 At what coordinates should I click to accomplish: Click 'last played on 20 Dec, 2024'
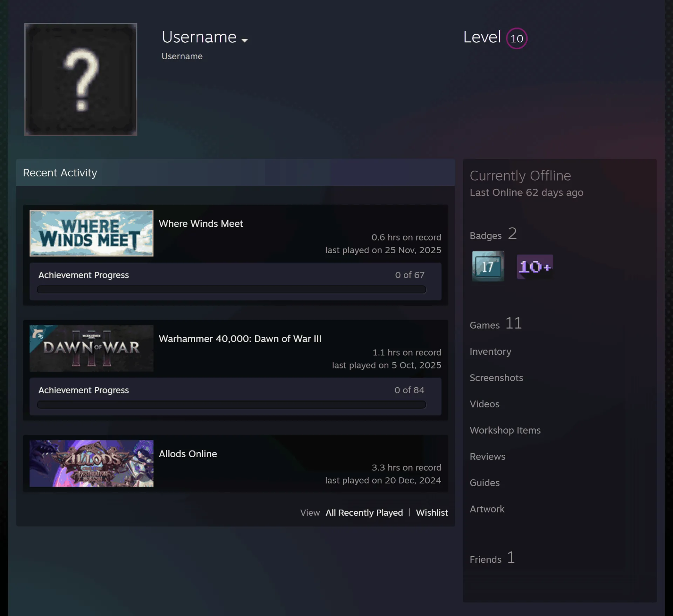(383, 480)
